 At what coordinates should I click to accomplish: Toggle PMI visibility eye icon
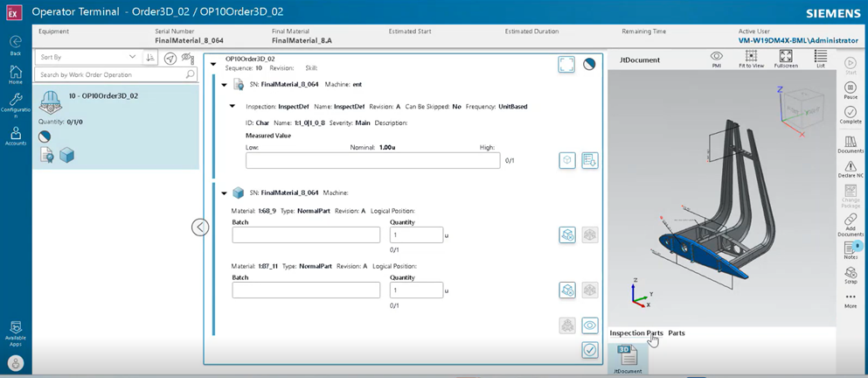point(716,56)
